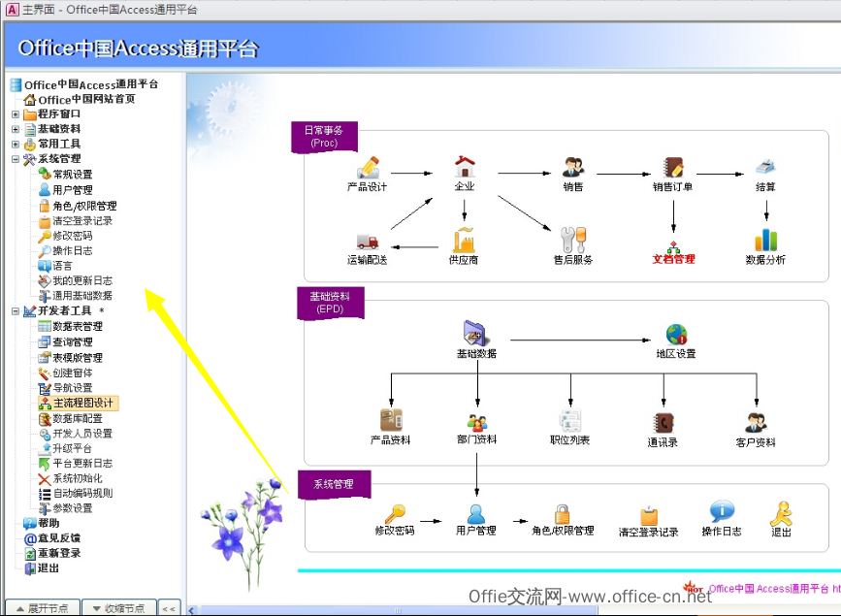Open the 产品设计 flowchart icon
Screen dimensions: 841x616
pyautogui.click(x=369, y=168)
